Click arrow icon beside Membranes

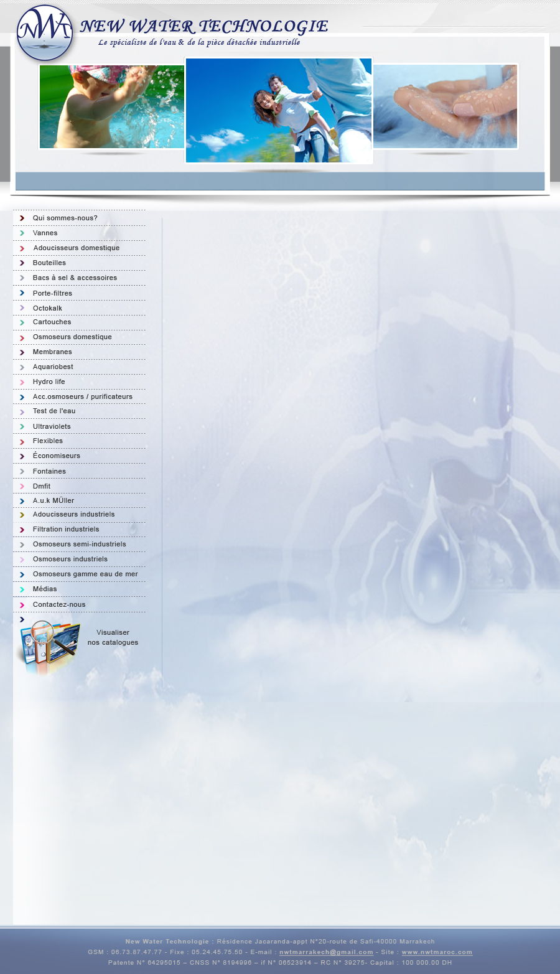point(22,352)
